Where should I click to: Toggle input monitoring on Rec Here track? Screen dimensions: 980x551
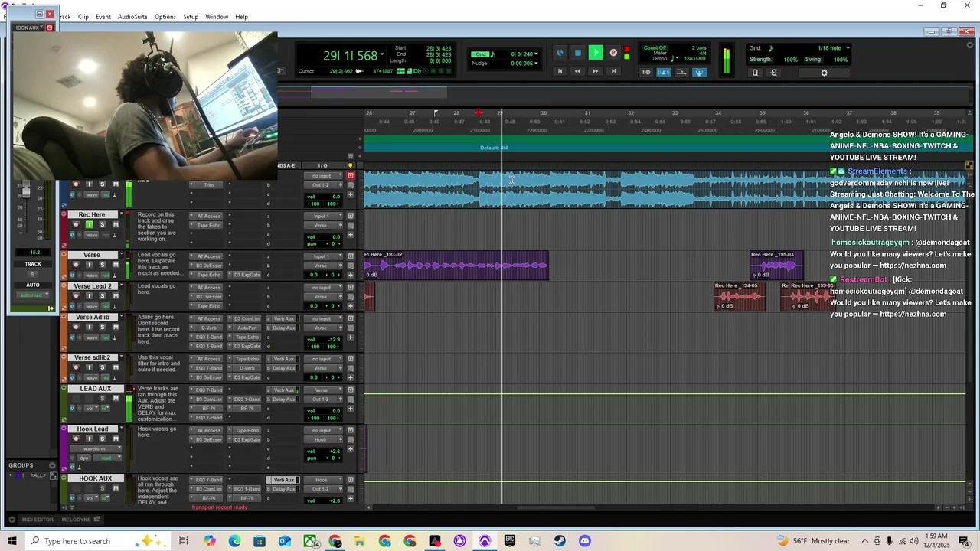click(89, 224)
